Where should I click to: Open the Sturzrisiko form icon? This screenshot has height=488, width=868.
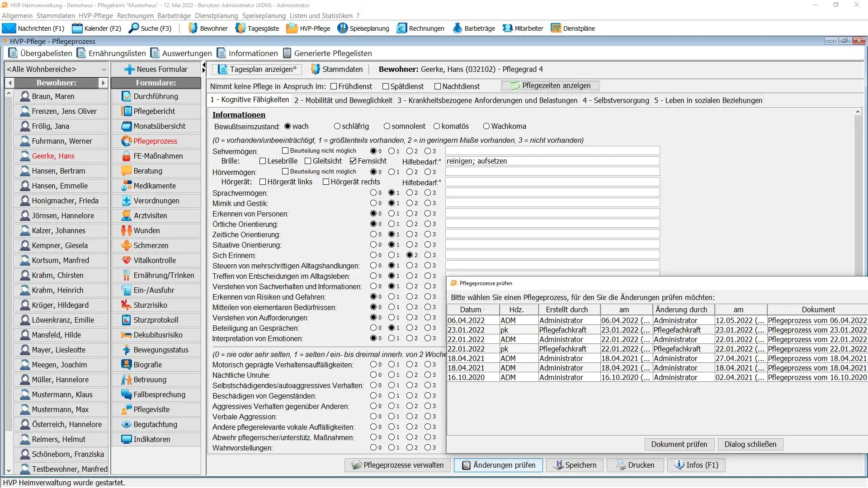127,305
